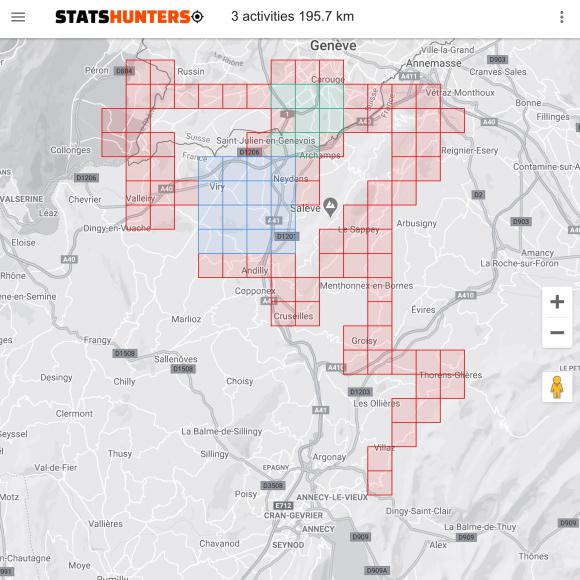Image resolution: width=580 pixels, height=580 pixels.
Task: Click the StatsHunters logo
Action: click(129, 17)
